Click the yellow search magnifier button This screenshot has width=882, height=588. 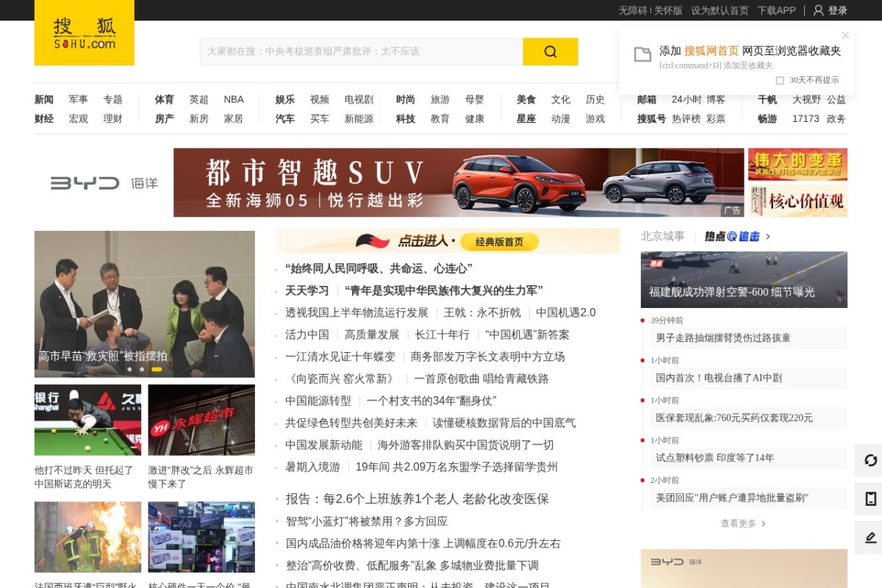[x=551, y=51]
